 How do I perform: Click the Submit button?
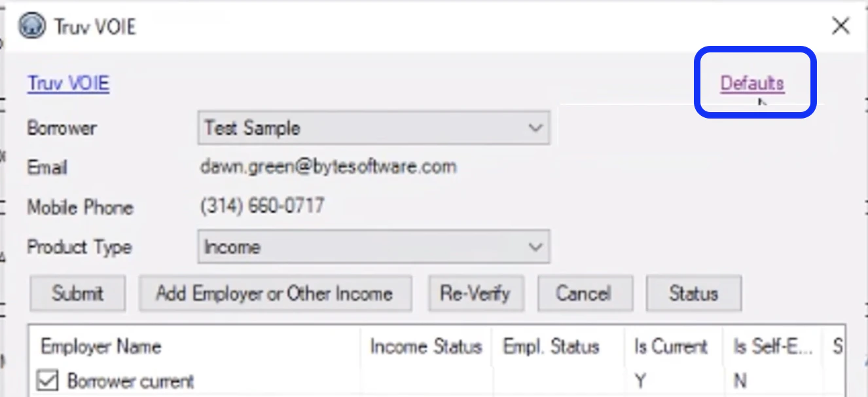(77, 293)
